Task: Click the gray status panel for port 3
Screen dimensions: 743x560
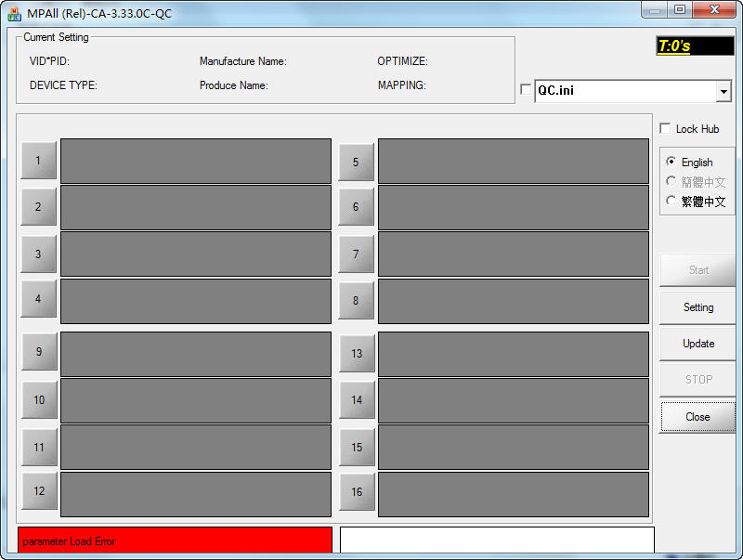Action: (196, 254)
